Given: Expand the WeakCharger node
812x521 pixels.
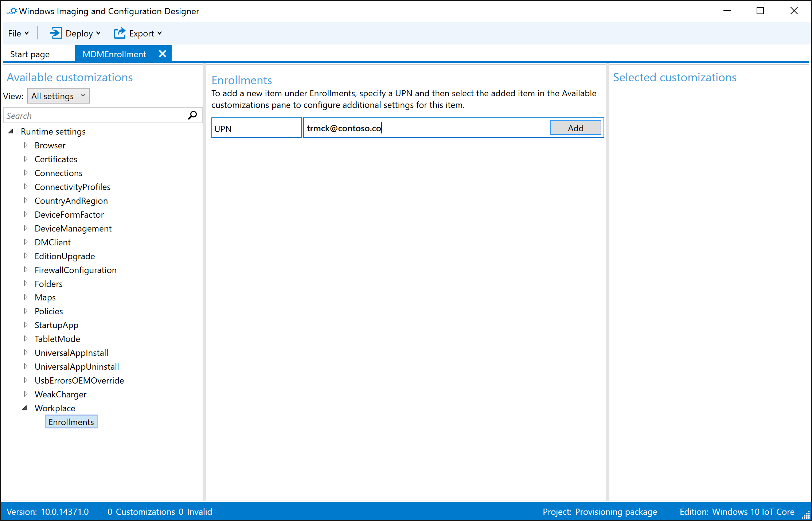Looking at the screenshot, I should [26, 394].
